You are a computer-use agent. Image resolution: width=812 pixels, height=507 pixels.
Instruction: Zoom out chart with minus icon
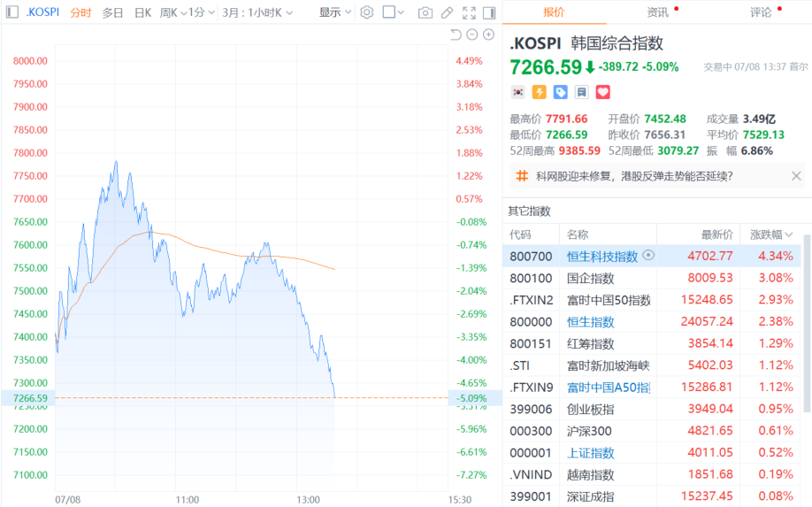coord(471,35)
